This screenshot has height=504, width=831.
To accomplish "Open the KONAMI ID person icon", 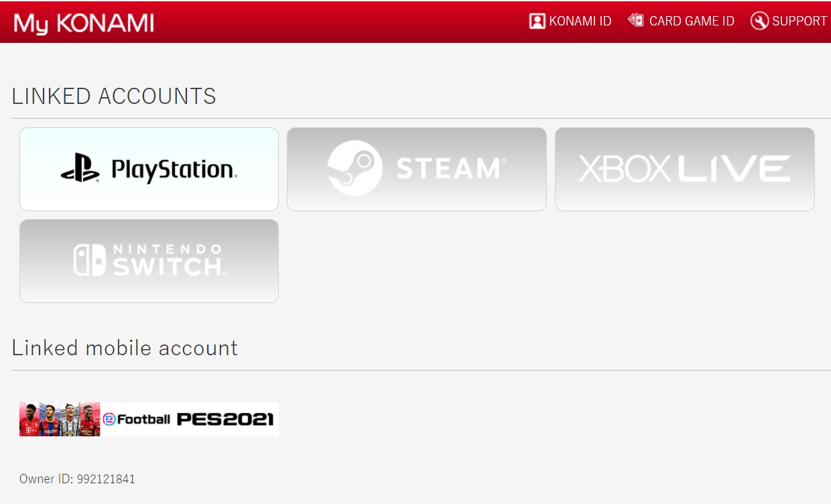I will pos(537,21).
